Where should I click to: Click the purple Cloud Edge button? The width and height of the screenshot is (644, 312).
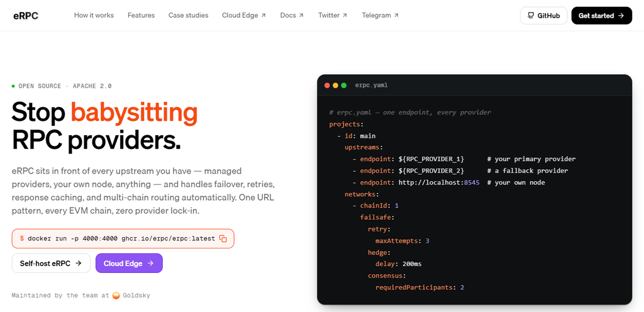[129, 263]
